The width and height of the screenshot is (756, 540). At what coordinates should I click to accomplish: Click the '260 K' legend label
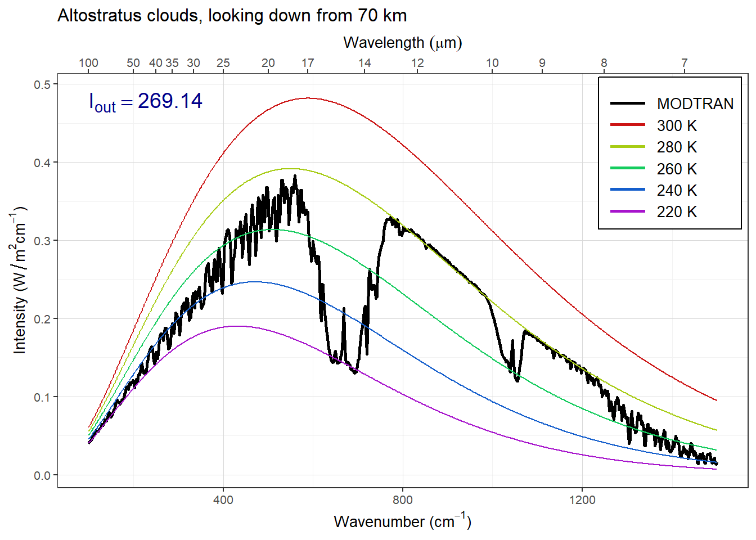pos(677,169)
